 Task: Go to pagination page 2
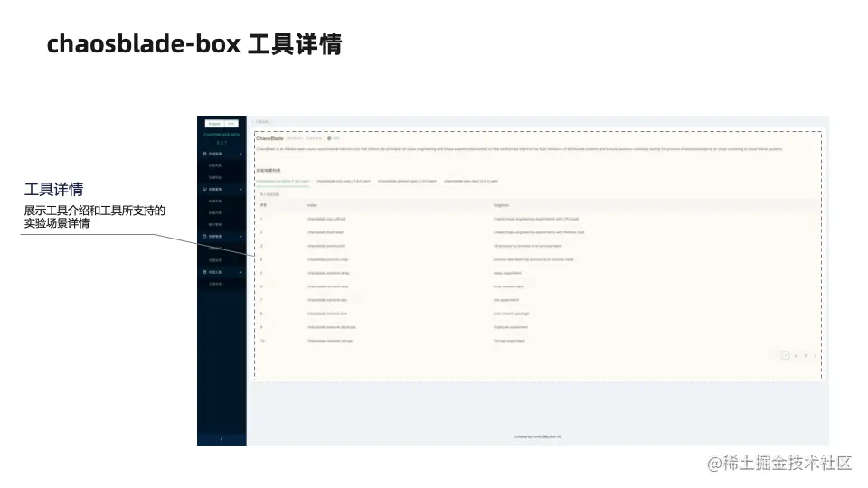(796, 356)
